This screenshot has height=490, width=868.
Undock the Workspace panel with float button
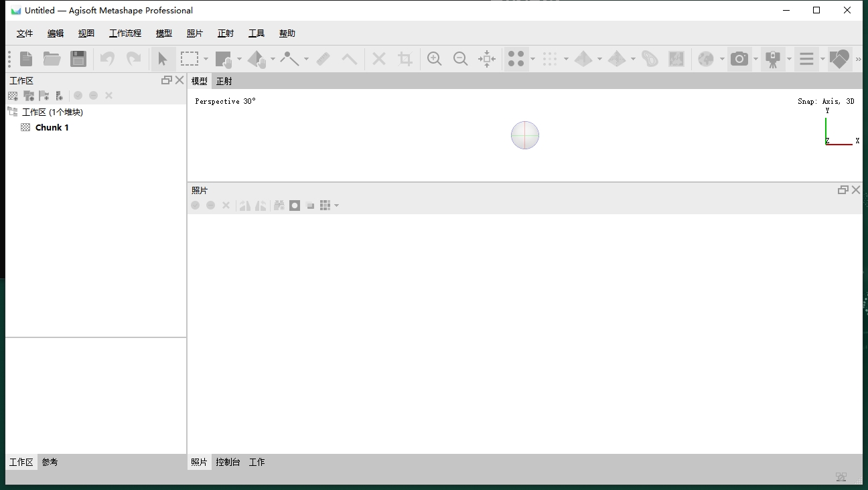coord(165,80)
